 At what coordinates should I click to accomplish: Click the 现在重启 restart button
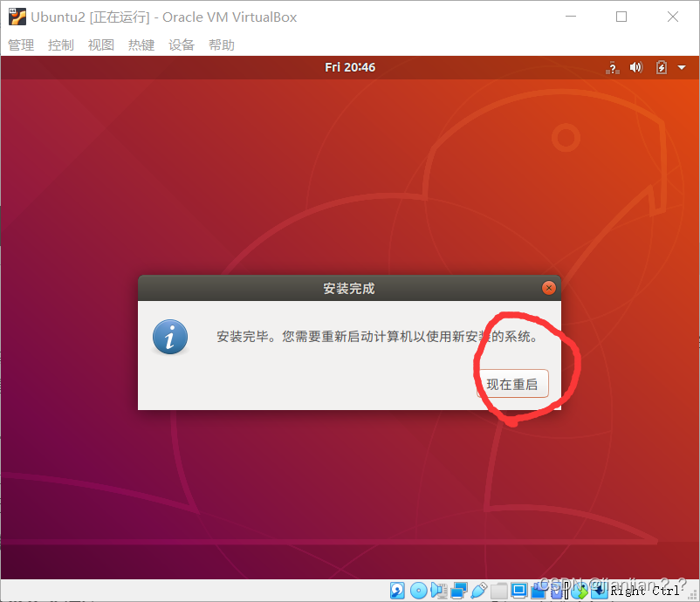pos(512,384)
